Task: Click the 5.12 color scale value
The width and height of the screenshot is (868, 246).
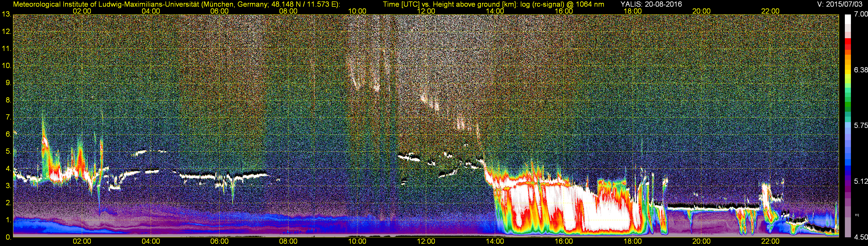Action: pyautogui.click(x=861, y=181)
